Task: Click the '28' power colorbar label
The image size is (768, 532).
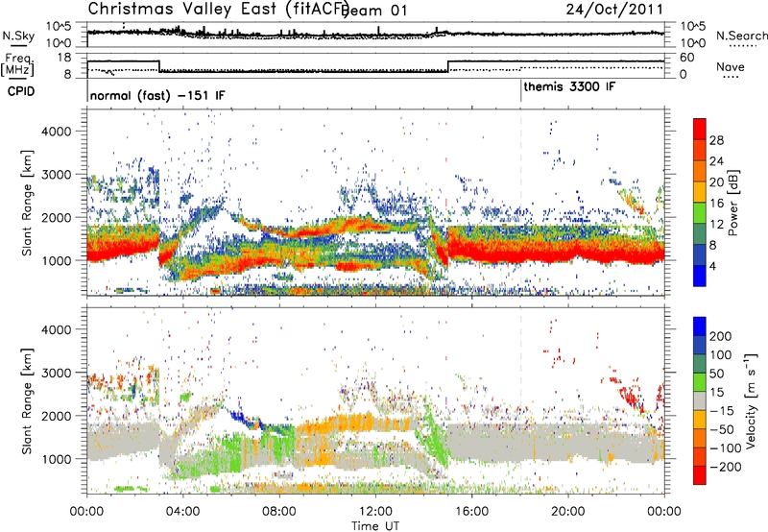Action: coord(716,140)
